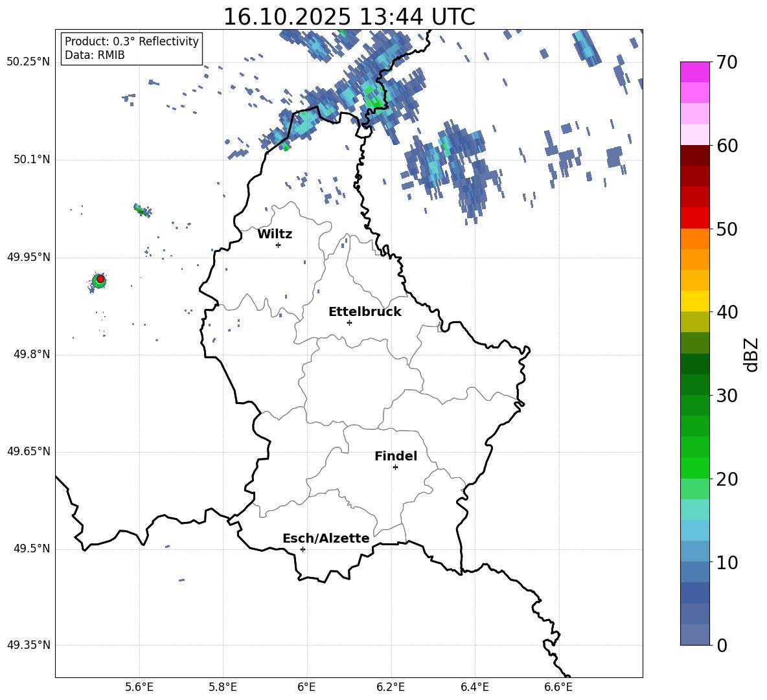Click the colorbar tick label 70
The height and width of the screenshot is (700, 767).
coord(727,62)
